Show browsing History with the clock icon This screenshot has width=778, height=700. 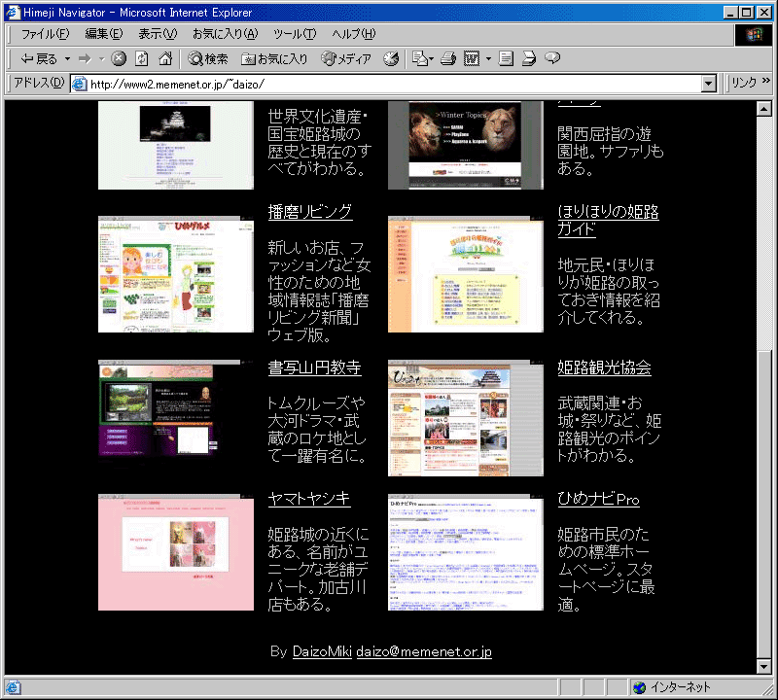click(391, 58)
